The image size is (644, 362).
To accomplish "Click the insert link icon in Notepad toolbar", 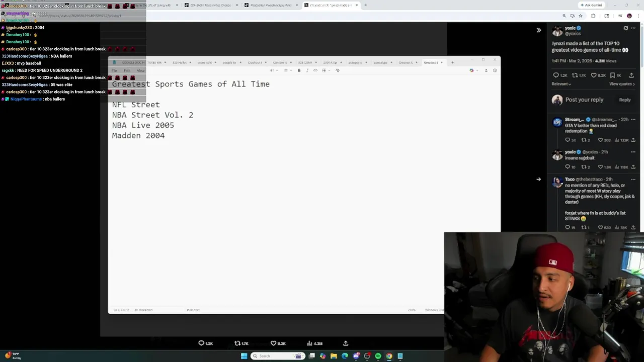I will pyautogui.click(x=315, y=70).
